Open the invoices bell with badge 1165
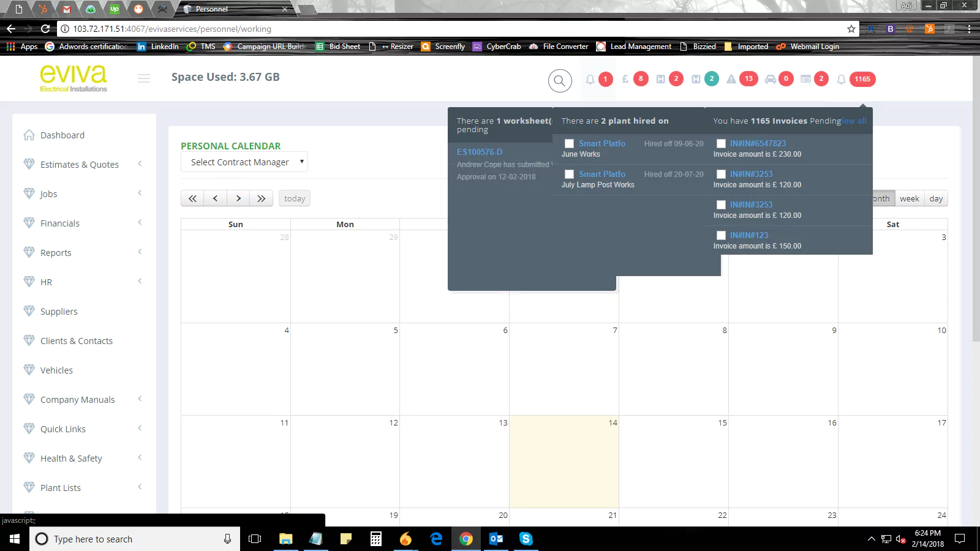 (x=842, y=80)
